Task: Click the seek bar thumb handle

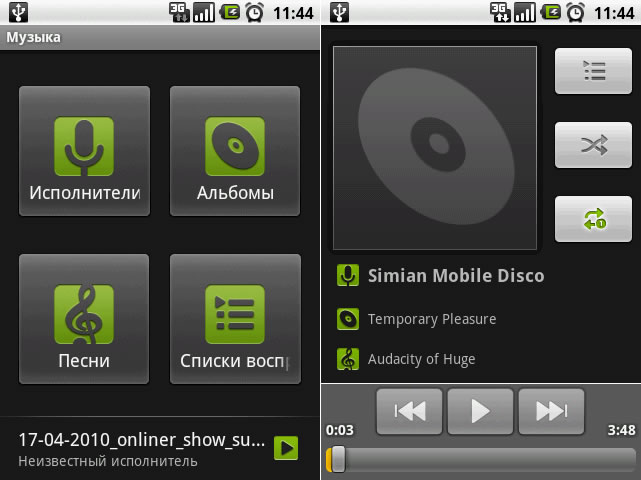Action: click(338, 460)
